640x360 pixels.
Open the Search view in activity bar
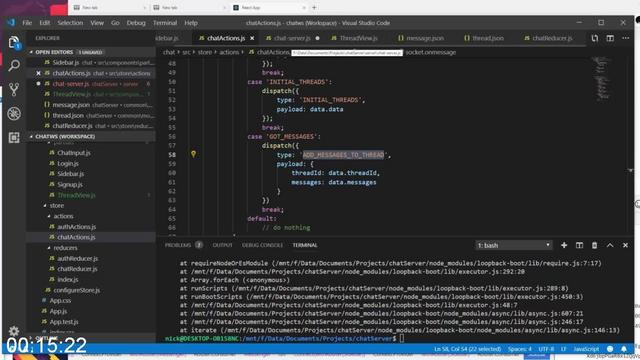pos(14,65)
